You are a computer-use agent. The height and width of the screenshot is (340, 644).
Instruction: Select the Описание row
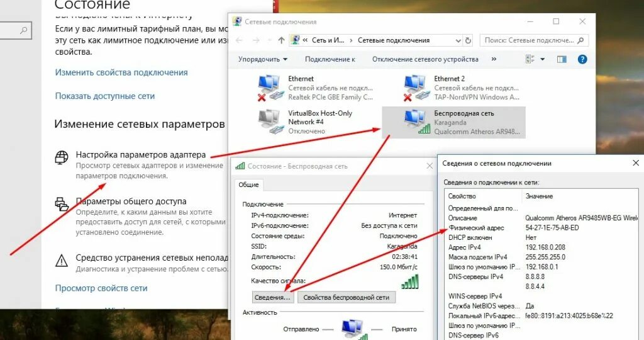coord(541,218)
